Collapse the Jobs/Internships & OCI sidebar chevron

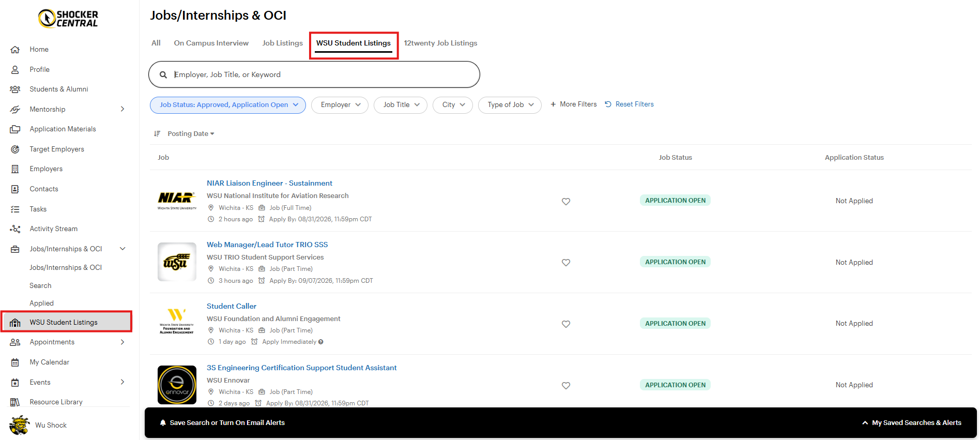coord(122,249)
